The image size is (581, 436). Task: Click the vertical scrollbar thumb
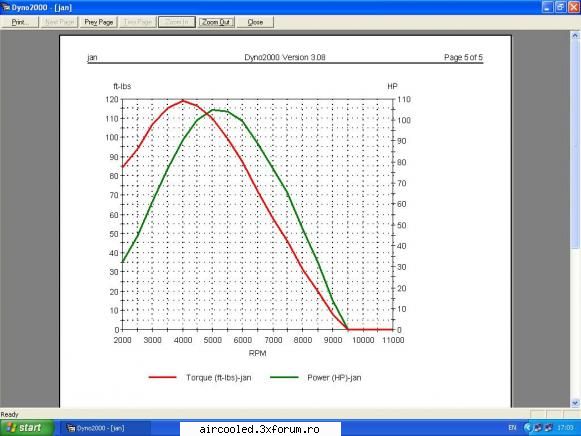575,144
